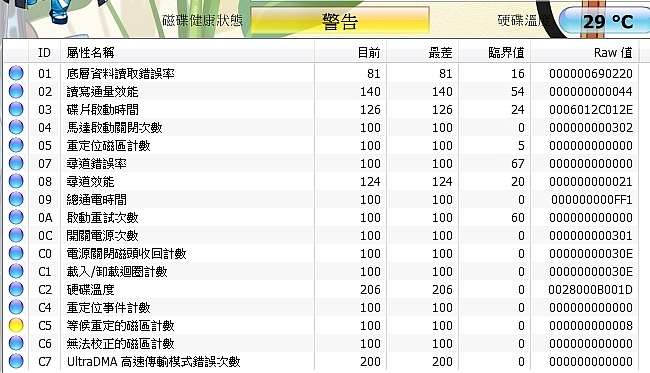Click worst value 81 in row 01
The width and height of the screenshot is (650, 373).
446,74
